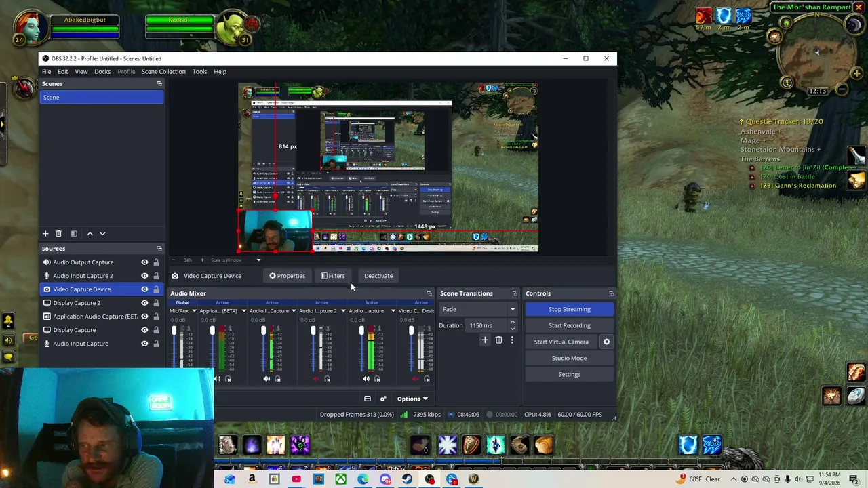Adjust the Application Audio (BETA) volume fader

tap(212, 331)
